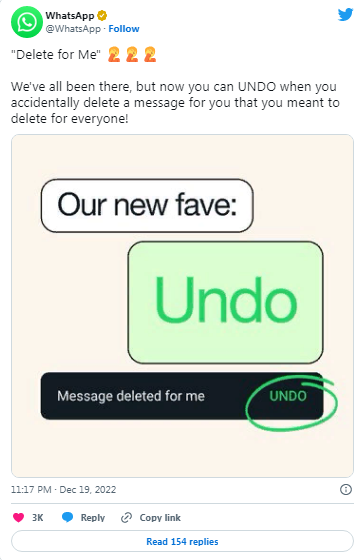Click the gold verified badge

coord(102,16)
